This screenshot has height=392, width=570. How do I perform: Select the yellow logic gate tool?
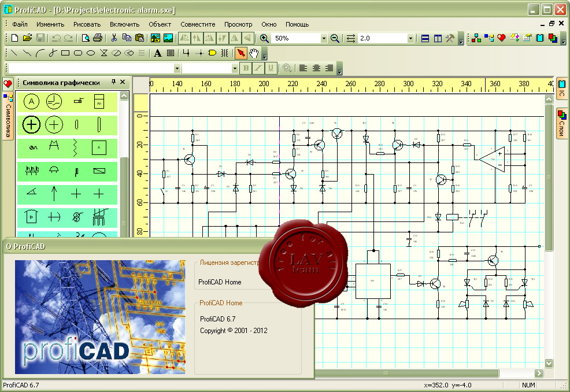click(x=212, y=53)
